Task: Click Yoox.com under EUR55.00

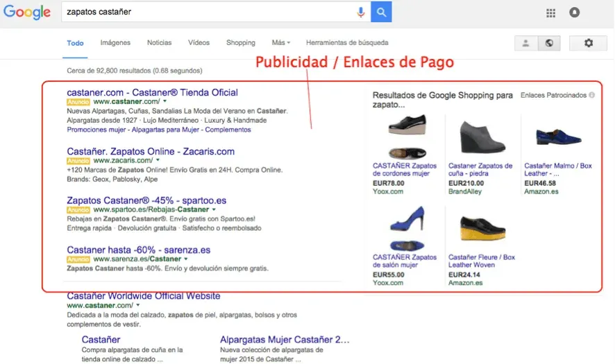Action: pos(387,283)
